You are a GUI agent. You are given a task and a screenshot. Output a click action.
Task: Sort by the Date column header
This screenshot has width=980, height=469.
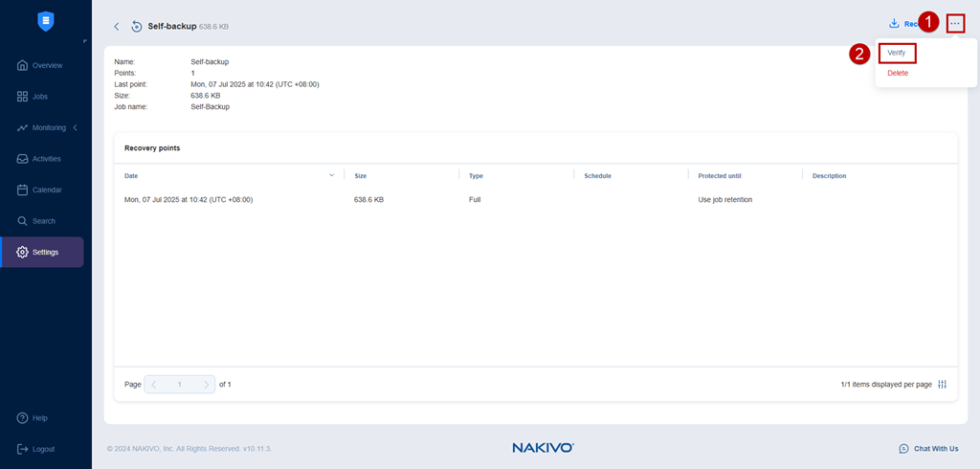[x=131, y=176]
